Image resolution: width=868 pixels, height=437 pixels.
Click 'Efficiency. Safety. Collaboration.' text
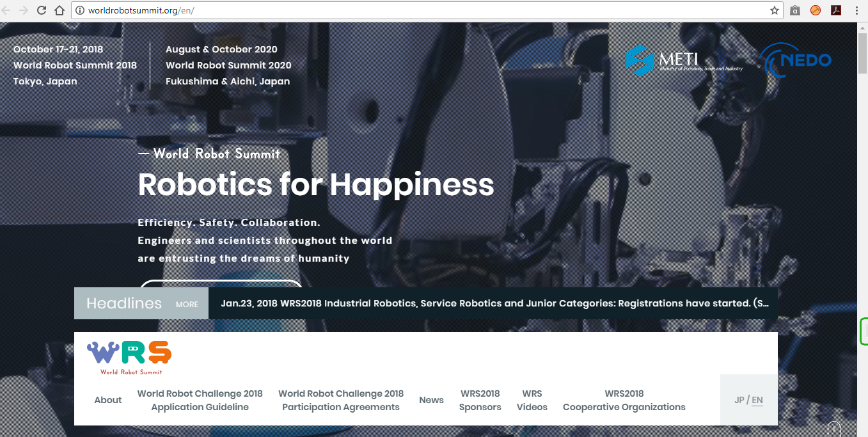(x=229, y=223)
